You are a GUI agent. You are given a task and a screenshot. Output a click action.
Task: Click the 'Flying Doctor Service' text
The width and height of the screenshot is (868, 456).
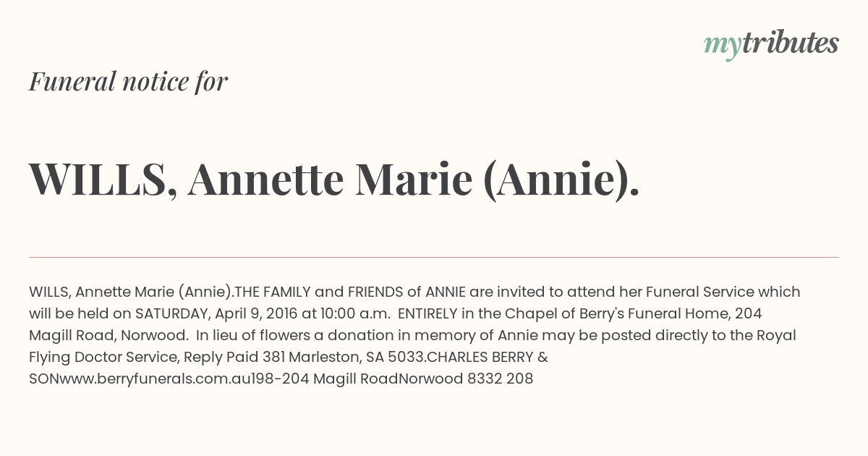point(104,357)
